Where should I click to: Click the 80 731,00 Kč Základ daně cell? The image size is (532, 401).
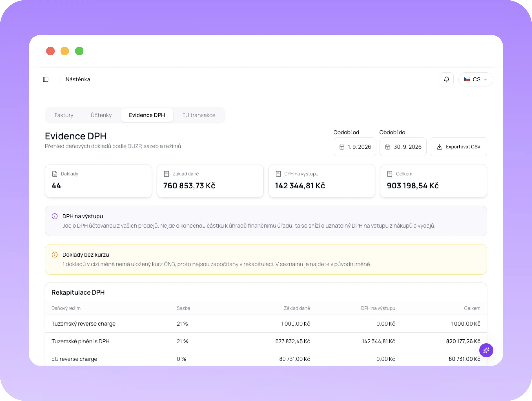click(295, 359)
